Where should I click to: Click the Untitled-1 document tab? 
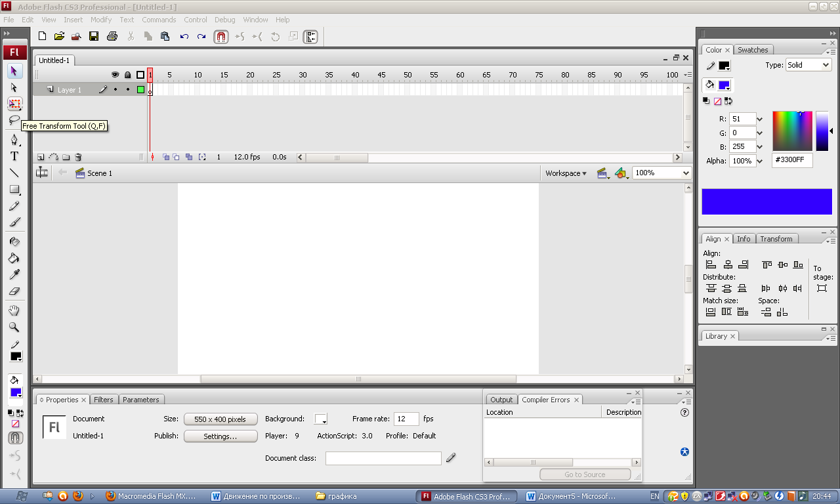54,60
